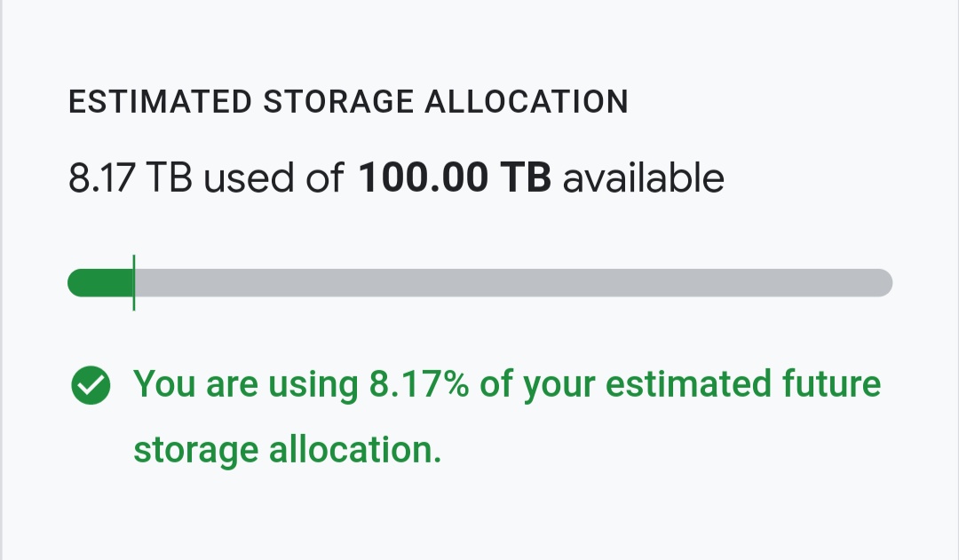Click the vertical marker line on storage bar

pyautogui.click(x=134, y=283)
